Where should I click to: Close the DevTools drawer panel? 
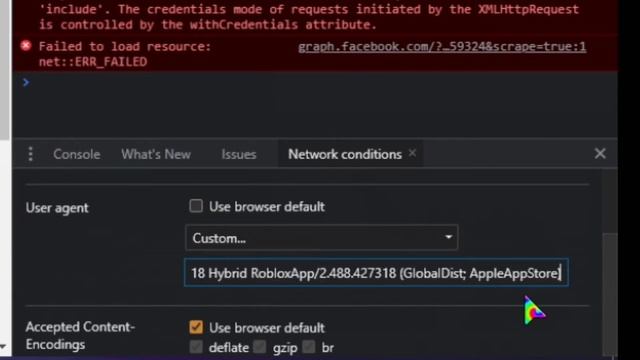pyautogui.click(x=600, y=153)
